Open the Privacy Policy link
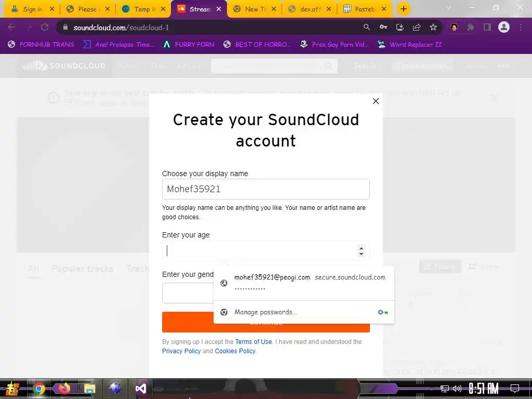The image size is (532, 399). (x=181, y=351)
